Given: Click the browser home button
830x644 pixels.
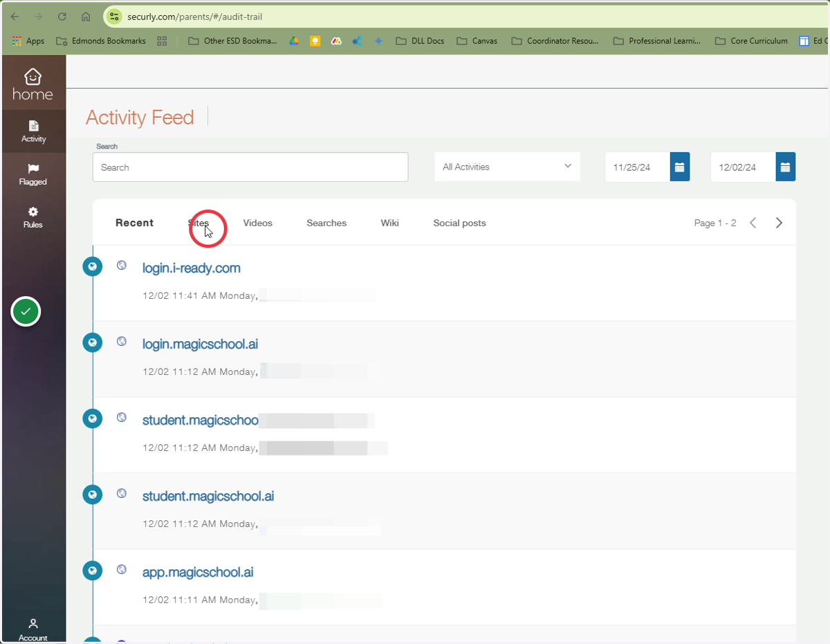Looking at the screenshot, I should pyautogui.click(x=86, y=17).
